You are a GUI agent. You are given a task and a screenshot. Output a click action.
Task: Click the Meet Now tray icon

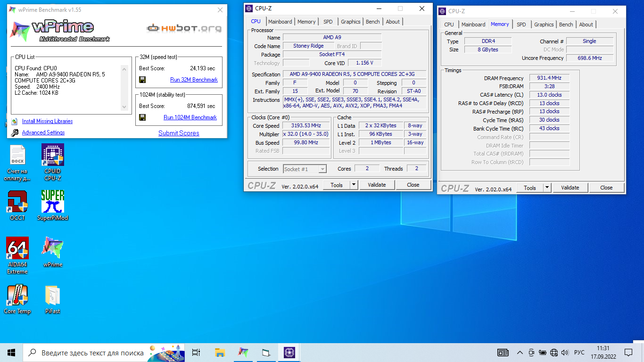(x=531, y=353)
